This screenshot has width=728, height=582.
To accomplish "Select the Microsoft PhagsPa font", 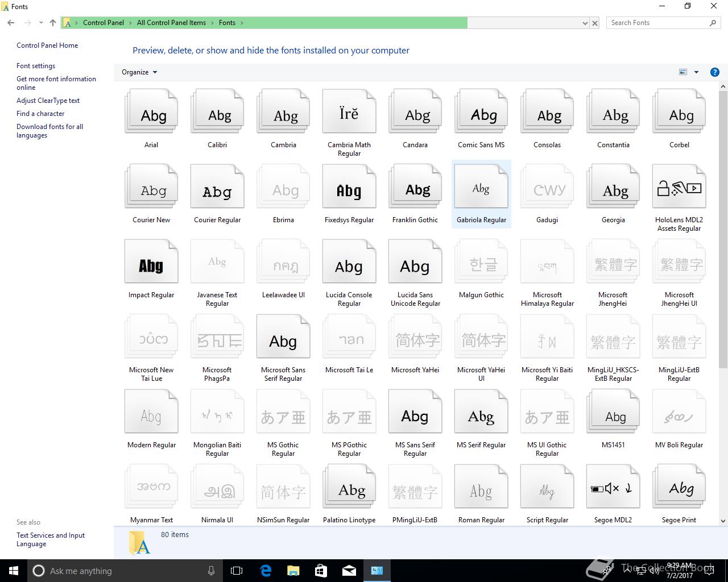I will click(x=217, y=348).
